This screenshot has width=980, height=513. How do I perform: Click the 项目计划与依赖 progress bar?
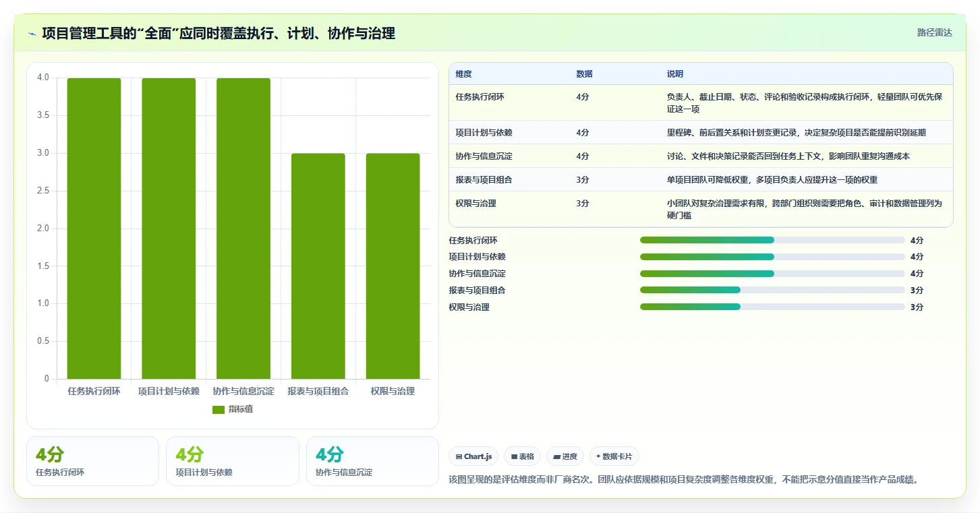(x=772, y=257)
